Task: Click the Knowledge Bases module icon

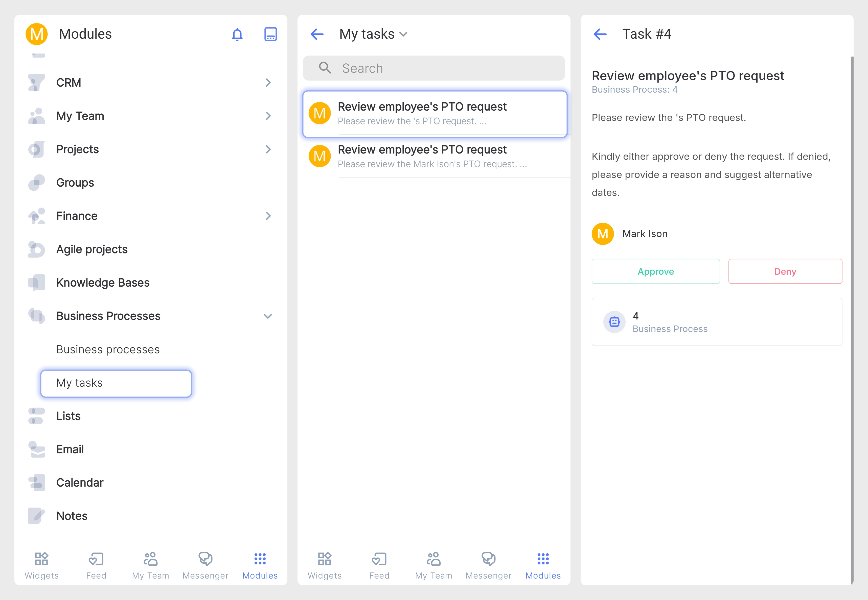Action: coord(36,282)
